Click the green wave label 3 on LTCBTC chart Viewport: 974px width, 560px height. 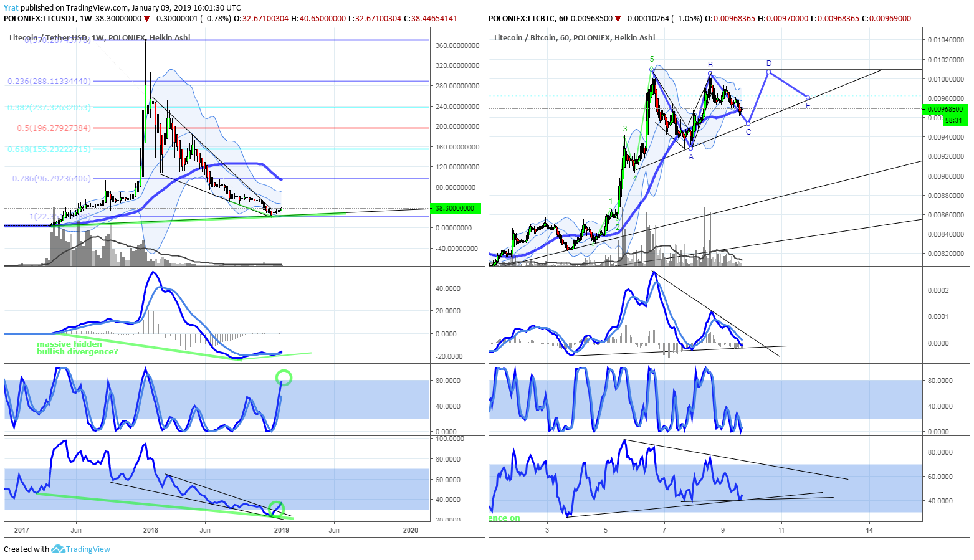tap(625, 129)
